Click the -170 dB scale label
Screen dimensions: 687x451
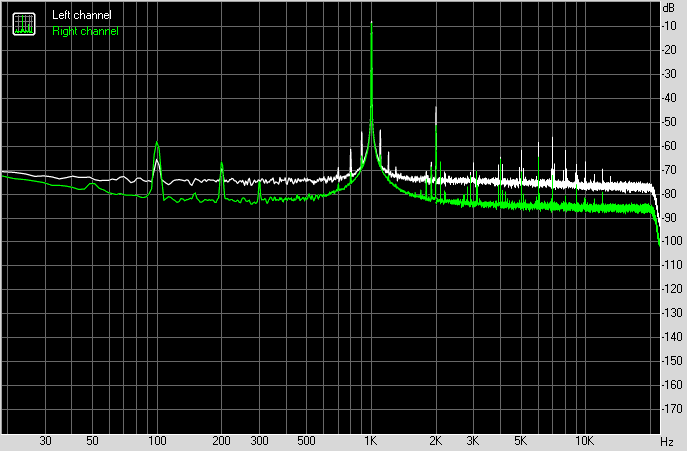click(x=672, y=408)
